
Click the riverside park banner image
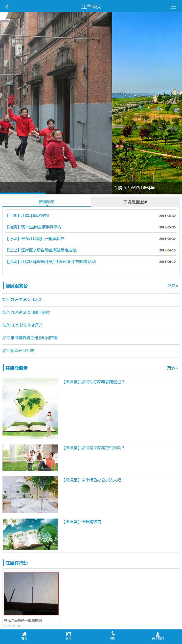147,103
